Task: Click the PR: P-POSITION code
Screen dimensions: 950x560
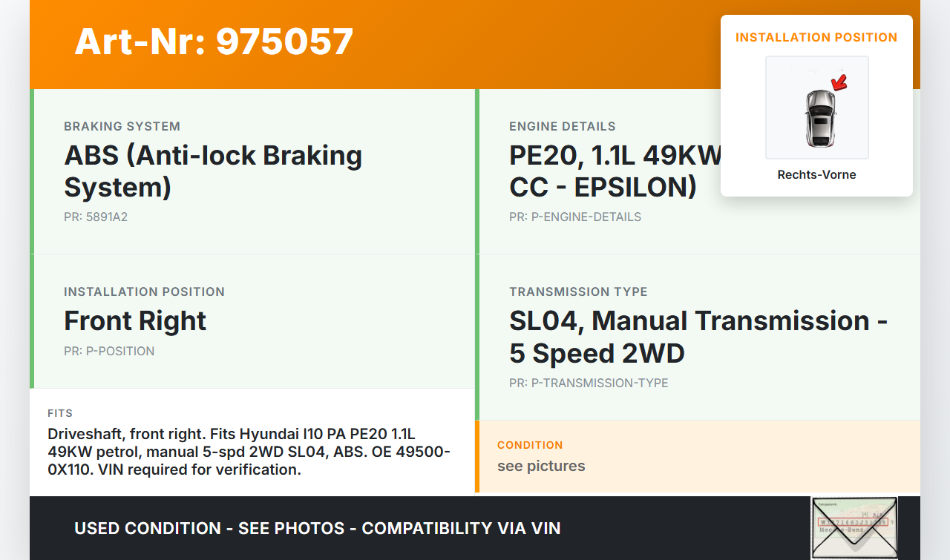Action: pyautogui.click(x=109, y=351)
